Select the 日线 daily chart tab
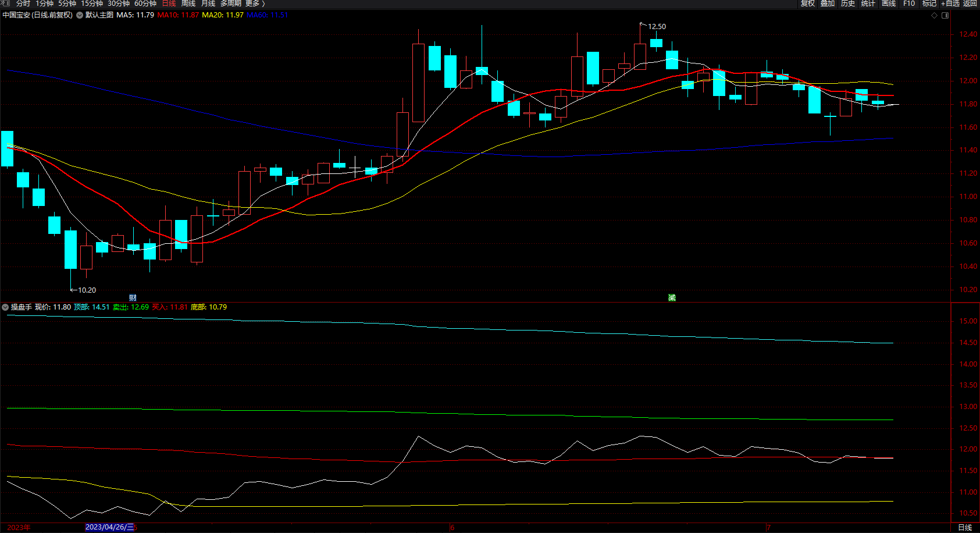Viewport: 980px width, 533px height. click(x=169, y=3)
